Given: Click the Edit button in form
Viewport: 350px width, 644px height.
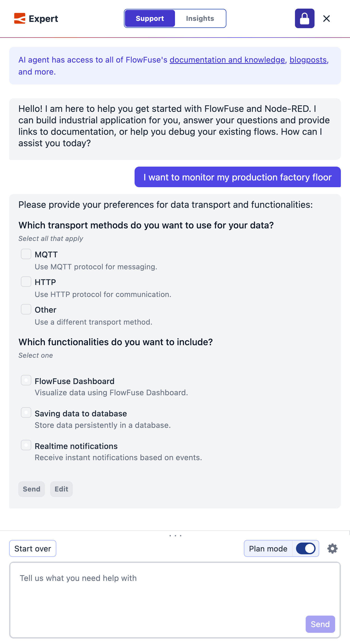Looking at the screenshot, I should [x=61, y=489].
